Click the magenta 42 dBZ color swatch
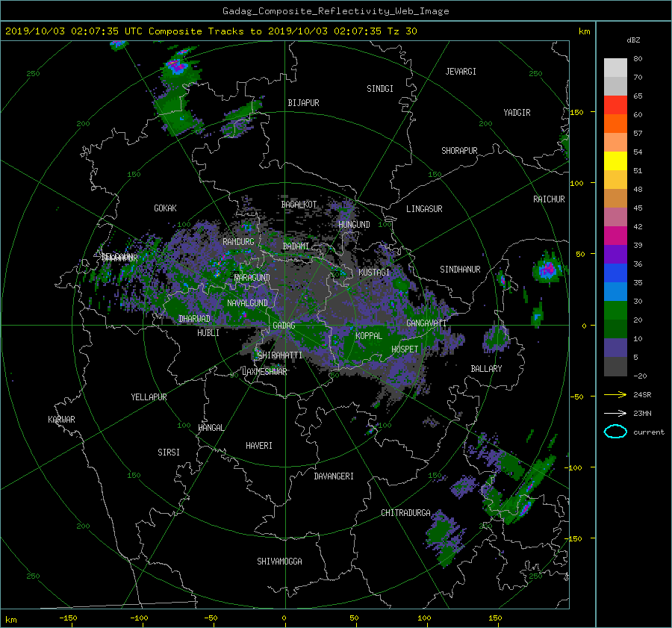The height and width of the screenshot is (628, 672). coord(615,236)
